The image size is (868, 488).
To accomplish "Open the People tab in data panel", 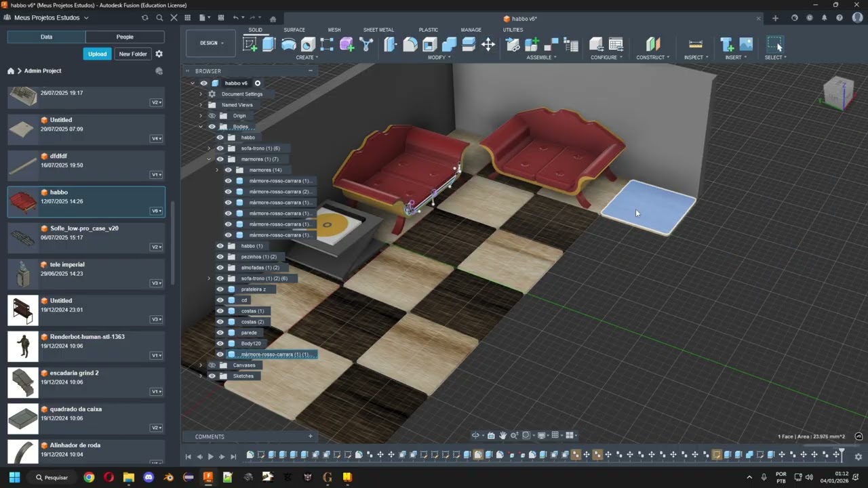I will (x=125, y=37).
